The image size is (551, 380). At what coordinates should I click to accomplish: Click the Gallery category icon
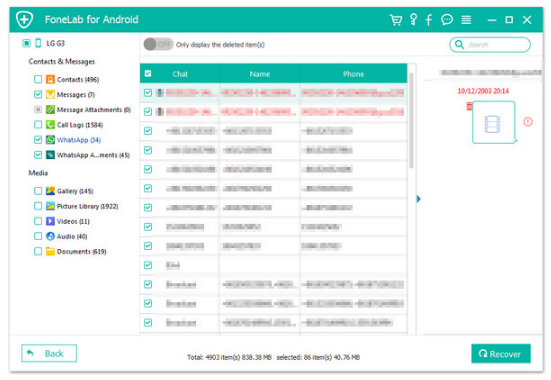click(50, 191)
